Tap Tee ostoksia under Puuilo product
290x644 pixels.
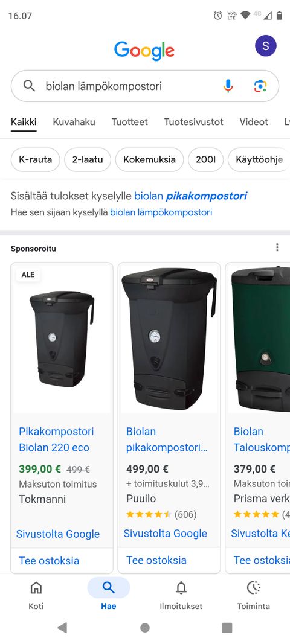click(156, 560)
